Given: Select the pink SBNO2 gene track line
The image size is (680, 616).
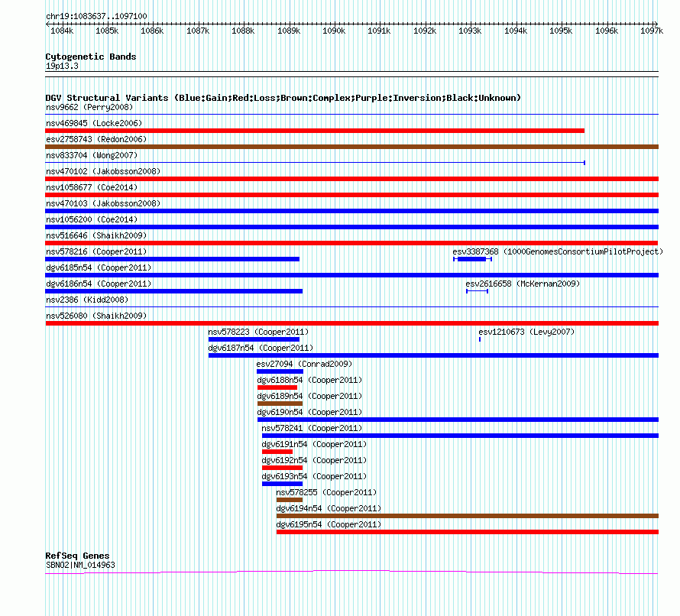Looking at the screenshot, I should point(351,572).
